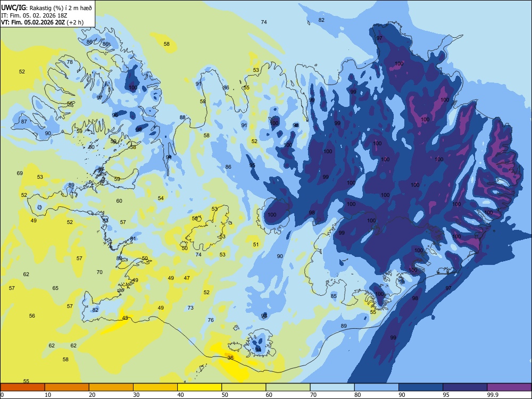This screenshot has width=532, height=399.
Task: Click the dark blue 90–95 legend swatch
Action: coord(421,387)
